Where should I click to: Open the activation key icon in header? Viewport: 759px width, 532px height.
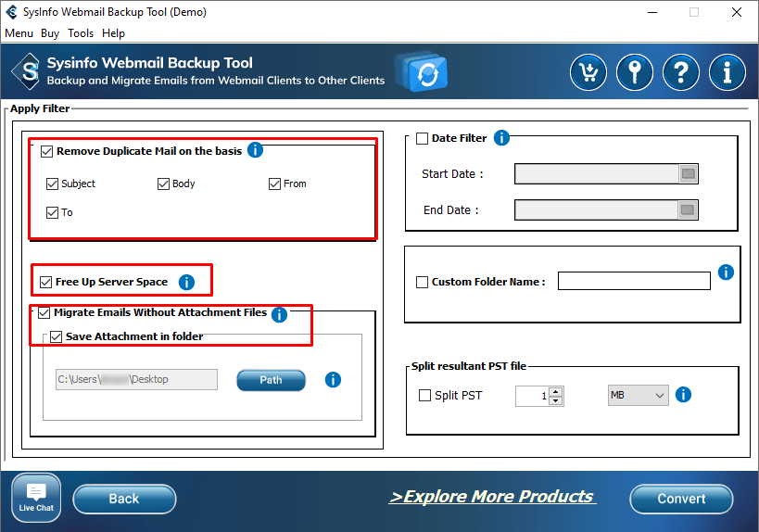pyautogui.click(x=635, y=72)
